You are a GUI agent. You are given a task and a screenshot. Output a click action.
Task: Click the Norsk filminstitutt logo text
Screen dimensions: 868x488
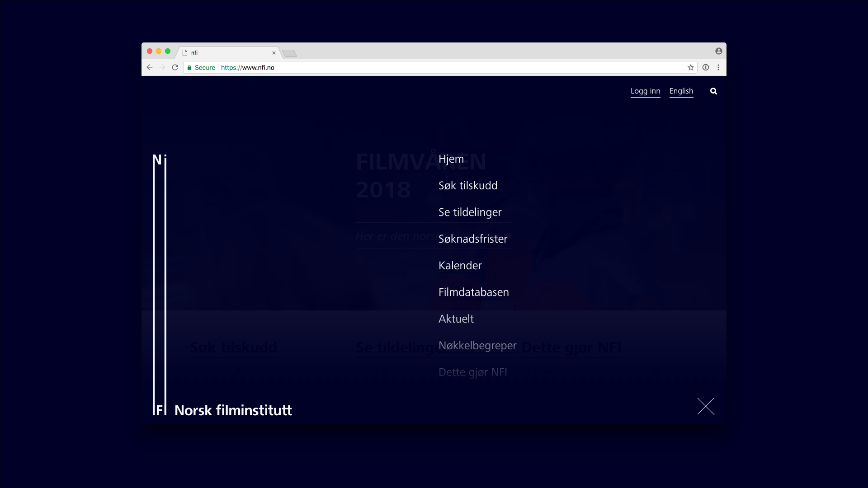[x=233, y=410]
